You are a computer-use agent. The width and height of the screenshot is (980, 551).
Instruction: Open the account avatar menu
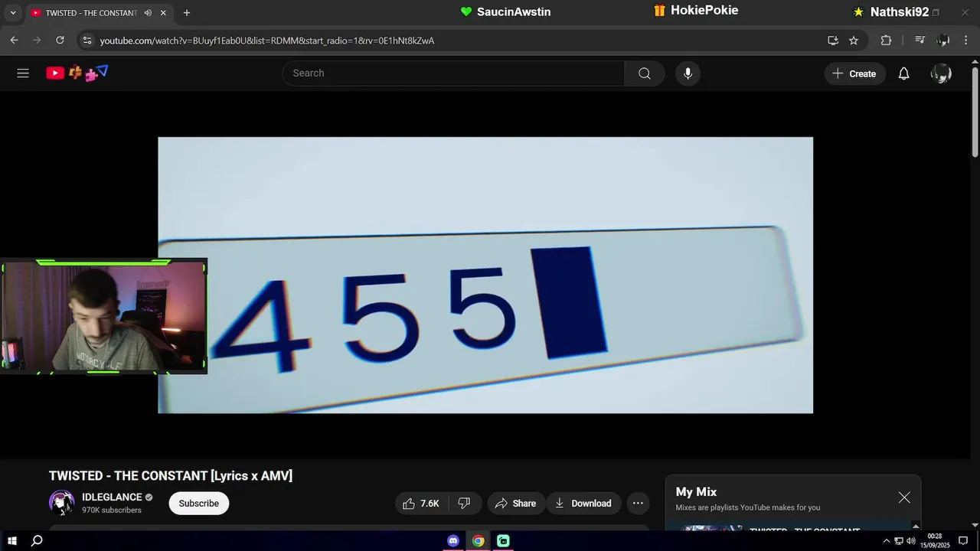coord(940,73)
